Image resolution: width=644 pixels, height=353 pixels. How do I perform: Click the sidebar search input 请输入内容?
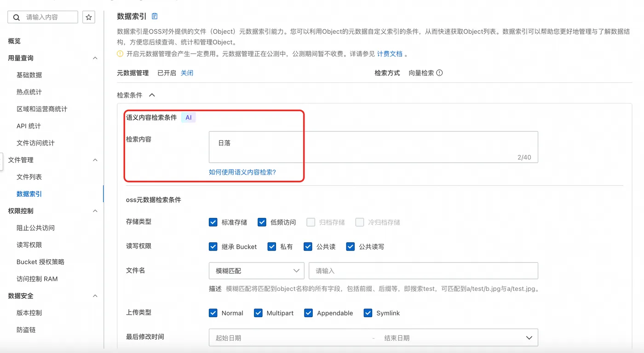pyautogui.click(x=43, y=17)
